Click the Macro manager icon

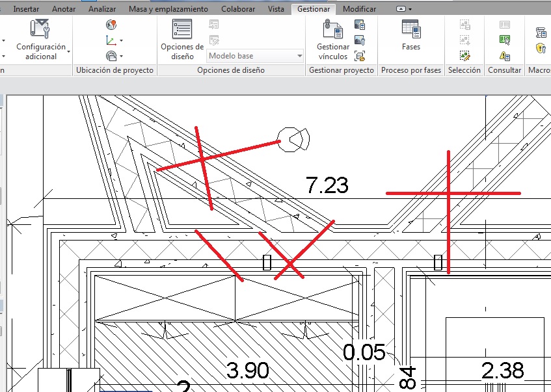[x=540, y=33]
